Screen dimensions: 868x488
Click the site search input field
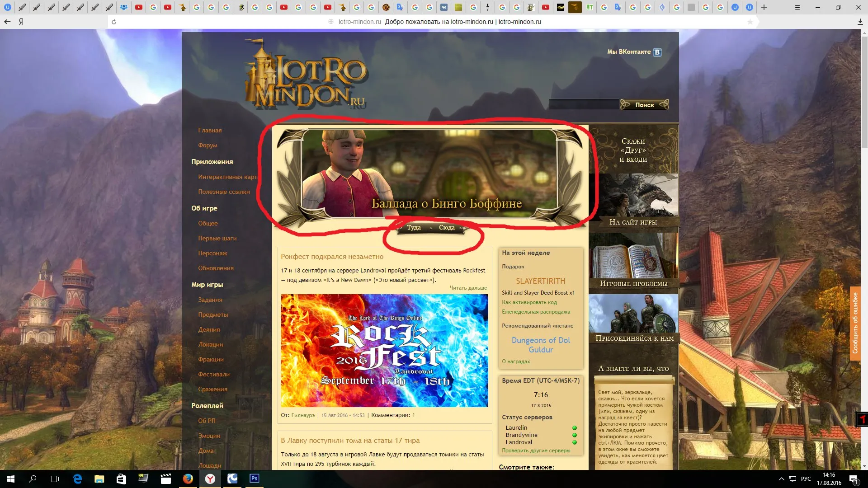coord(584,104)
